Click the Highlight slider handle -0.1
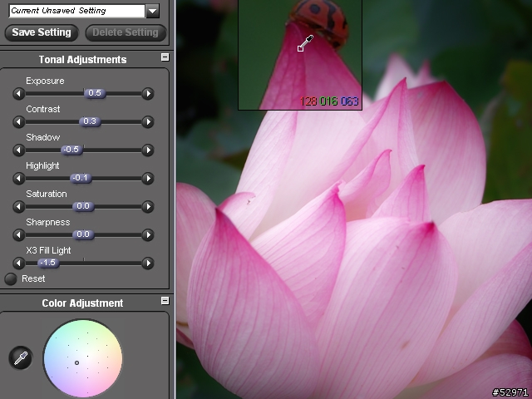 click(x=81, y=178)
